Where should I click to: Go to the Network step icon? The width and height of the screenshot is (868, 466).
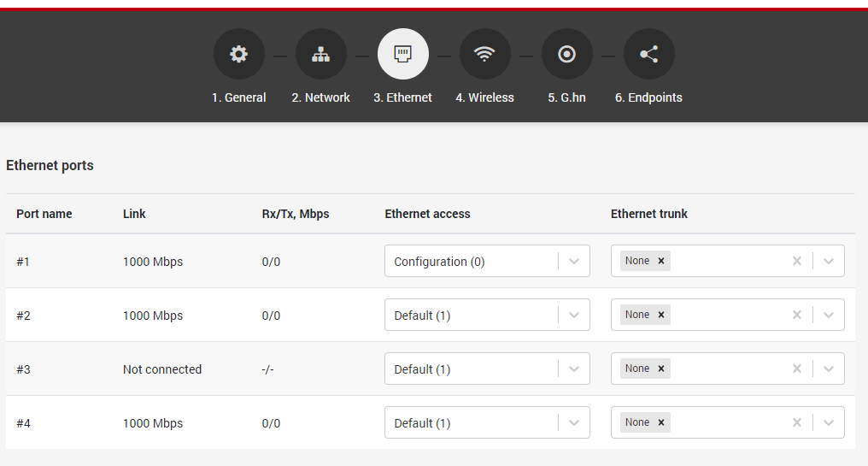point(321,55)
